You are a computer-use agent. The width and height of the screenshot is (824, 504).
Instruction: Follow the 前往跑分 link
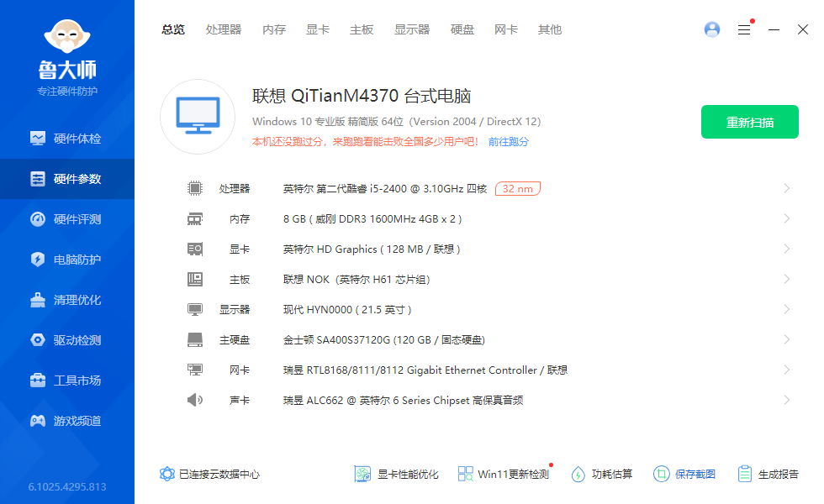click(509, 142)
